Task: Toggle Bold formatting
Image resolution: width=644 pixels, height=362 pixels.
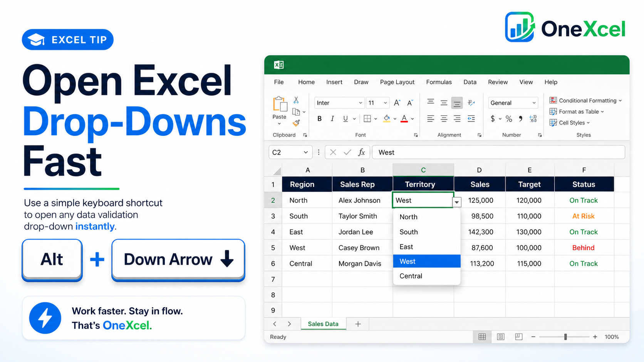Action: [x=319, y=119]
